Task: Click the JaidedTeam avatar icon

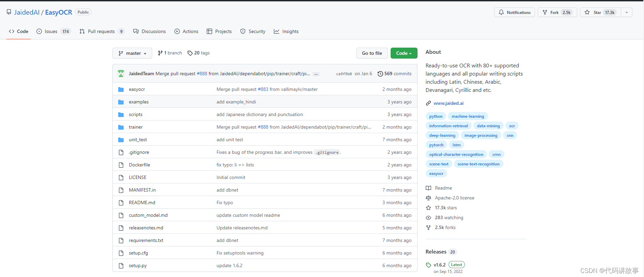Action: (x=121, y=74)
